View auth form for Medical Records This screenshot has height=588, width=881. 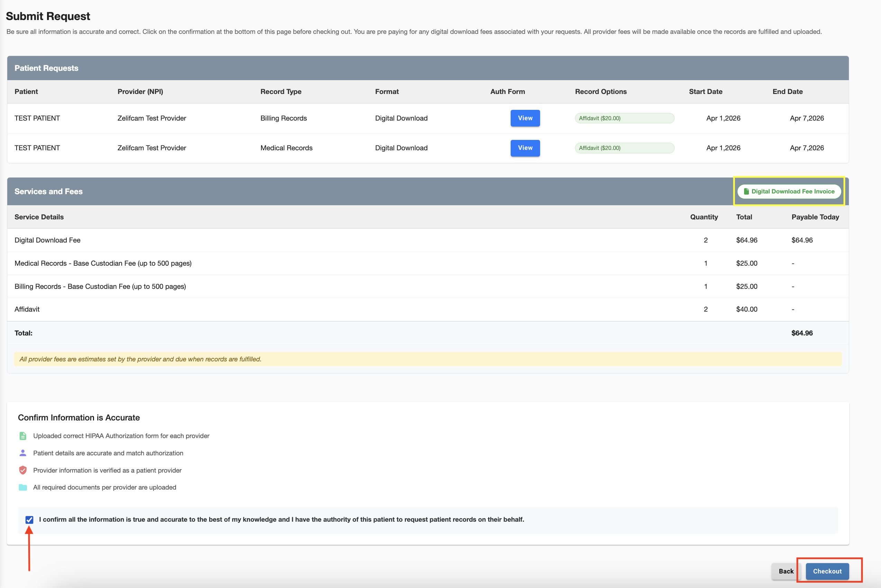[x=525, y=148]
